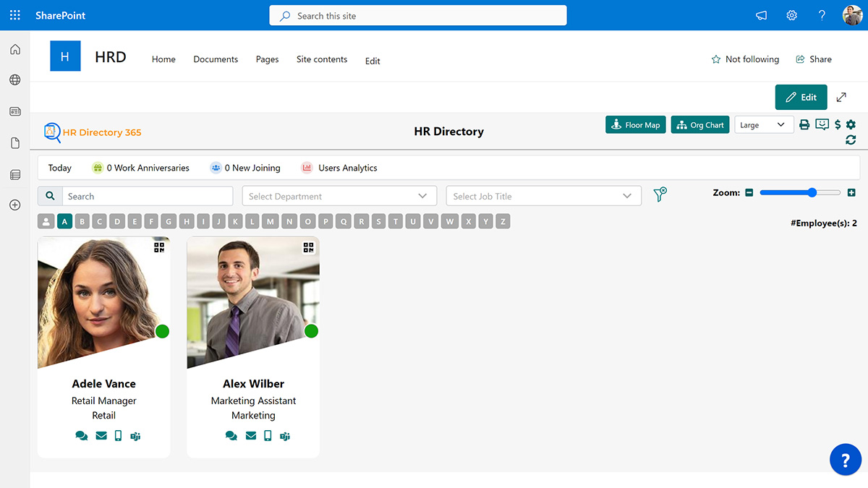This screenshot has width=868, height=488.
Task: Start Teams chat with Adele Vance
Action: [x=135, y=436]
